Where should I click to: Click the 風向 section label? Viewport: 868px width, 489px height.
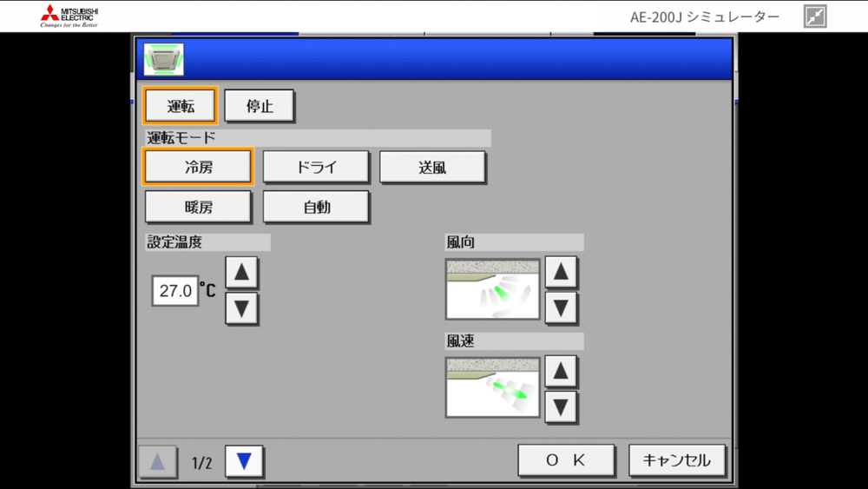461,242
